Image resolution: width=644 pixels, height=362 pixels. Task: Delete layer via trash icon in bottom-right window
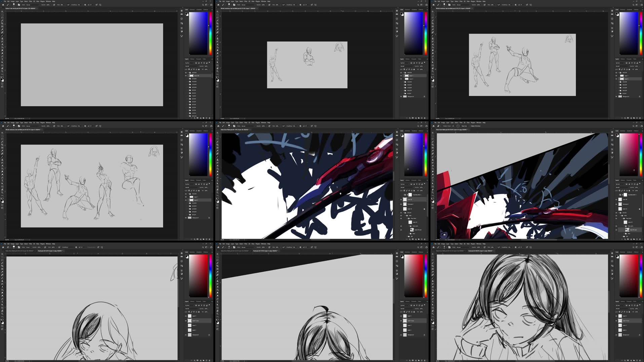coord(640,360)
